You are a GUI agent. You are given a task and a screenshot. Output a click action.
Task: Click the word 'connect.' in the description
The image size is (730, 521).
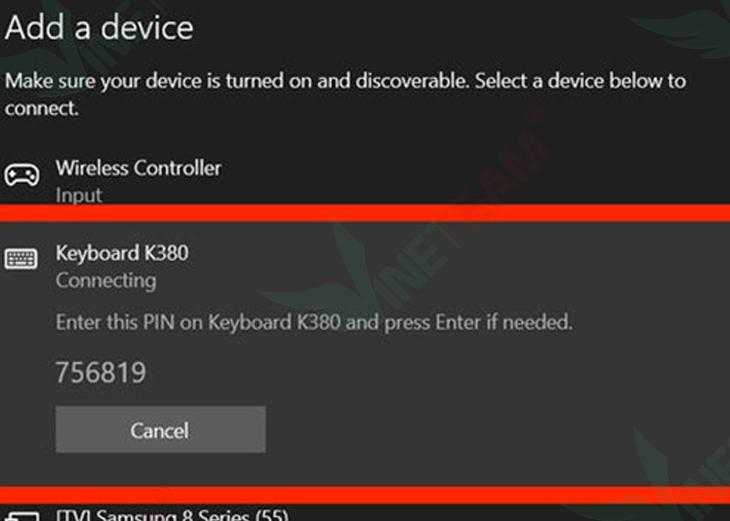click(x=41, y=108)
